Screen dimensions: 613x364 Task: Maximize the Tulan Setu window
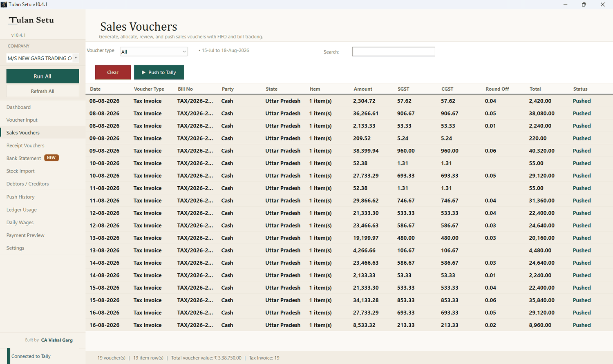(584, 4)
